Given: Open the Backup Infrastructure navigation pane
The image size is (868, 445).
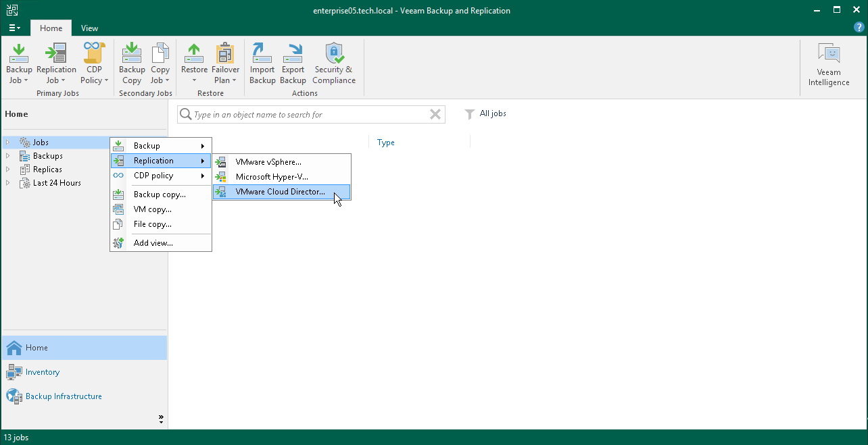Looking at the screenshot, I should tap(85, 396).
